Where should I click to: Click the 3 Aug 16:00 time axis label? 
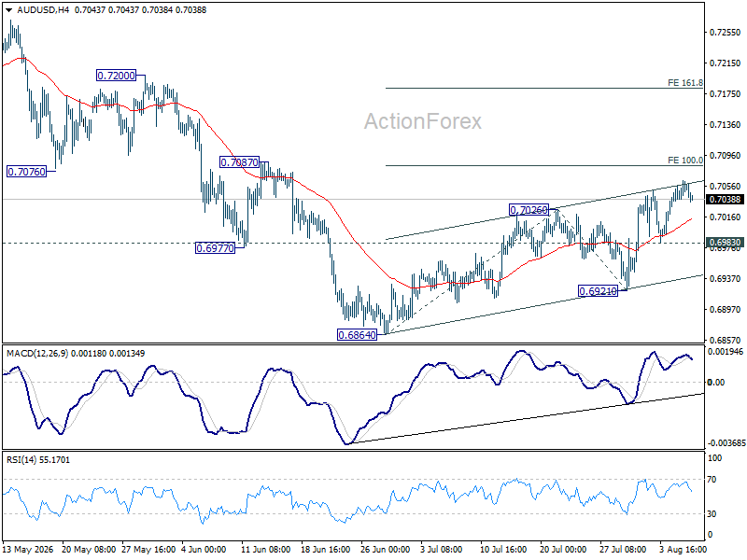point(684,550)
